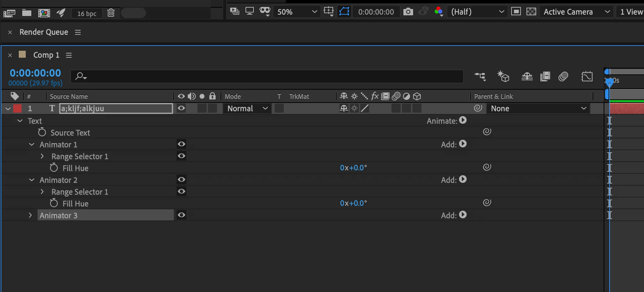Collapse the Text property group

(20, 121)
